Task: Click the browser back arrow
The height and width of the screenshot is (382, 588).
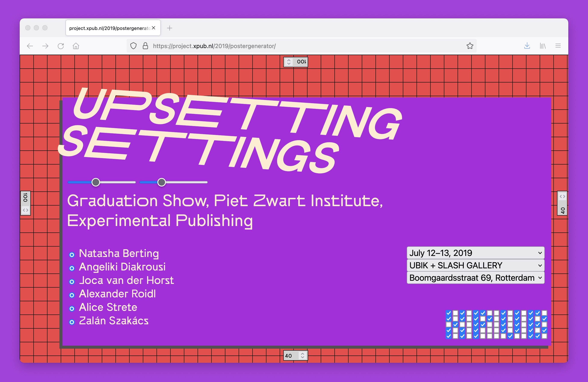Action: 30,46
